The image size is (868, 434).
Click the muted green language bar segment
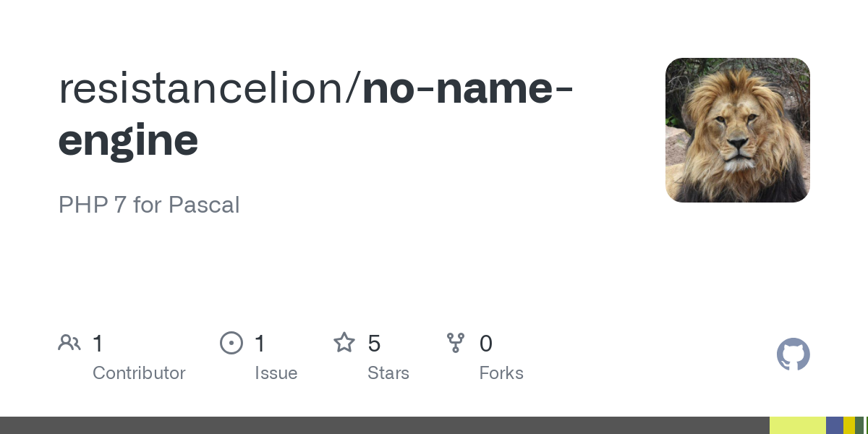click(x=859, y=425)
